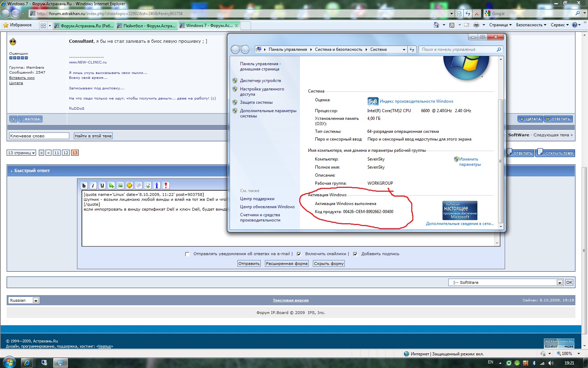Click the blue info icon in editor toolbar
588x368 pixels.
[157, 185]
